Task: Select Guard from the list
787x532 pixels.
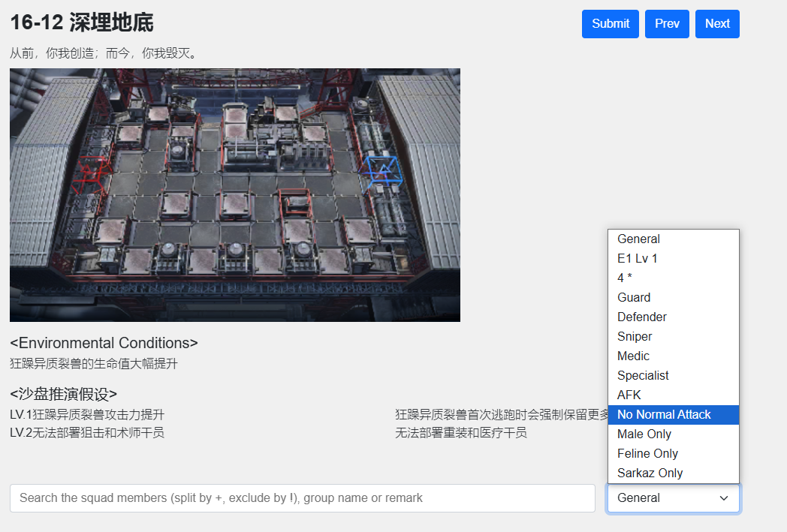Action: click(673, 297)
